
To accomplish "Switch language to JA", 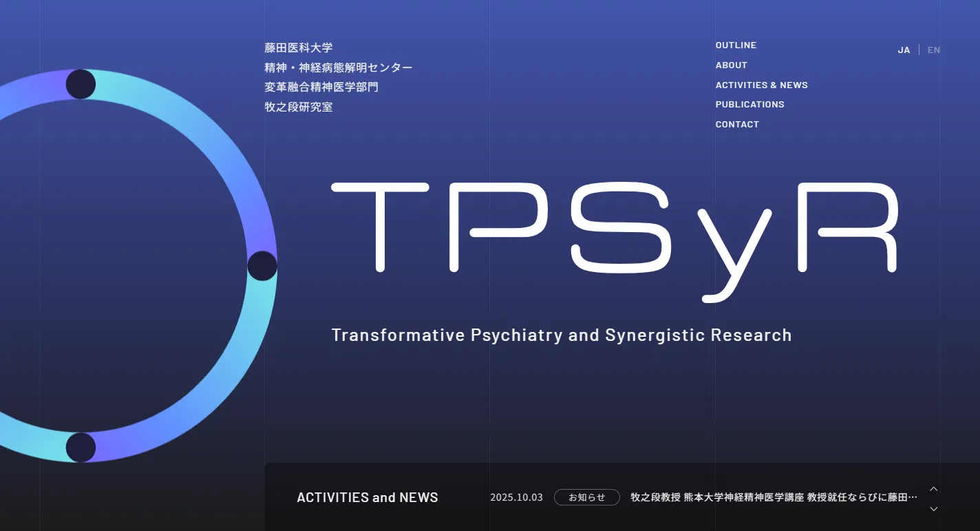I will [x=904, y=50].
